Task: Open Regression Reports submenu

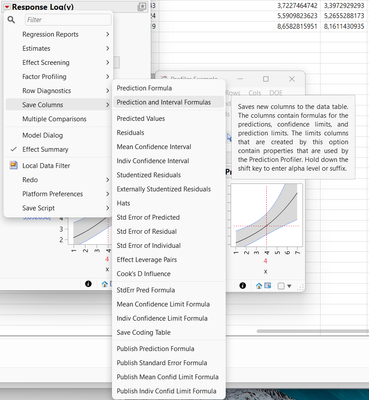Action: click(x=58, y=34)
